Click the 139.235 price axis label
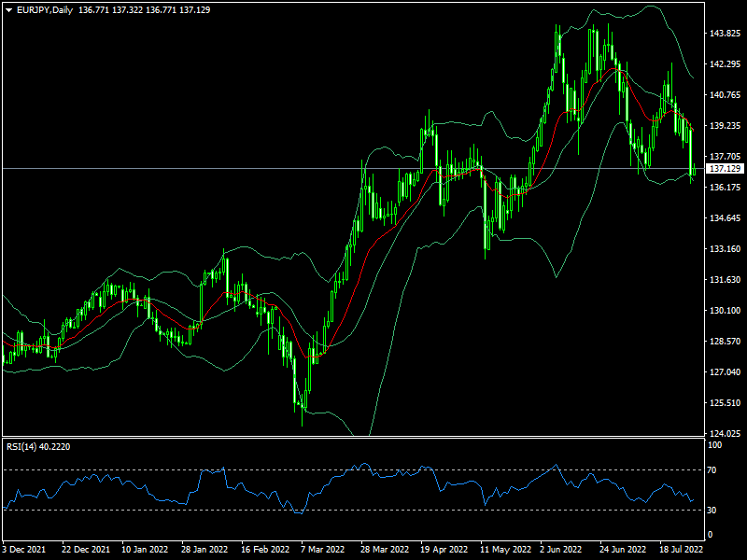Viewport: 747px width, 560px height. point(725,126)
